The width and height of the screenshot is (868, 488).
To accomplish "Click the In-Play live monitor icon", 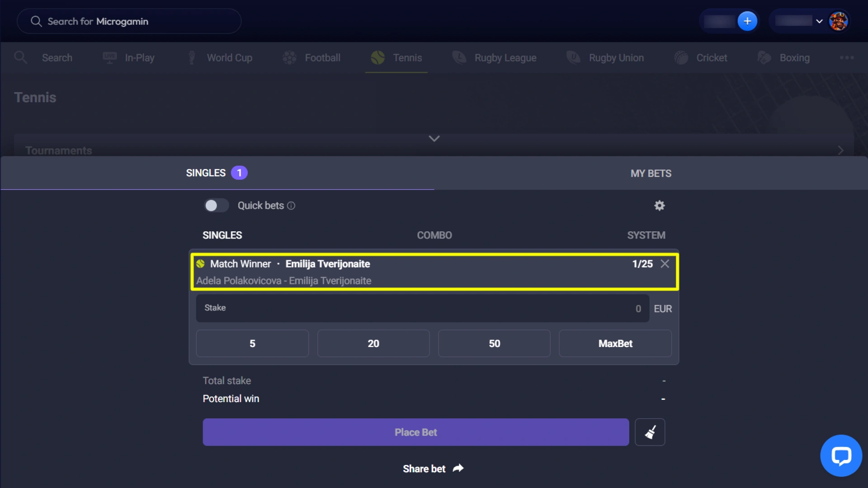I will tap(109, 57).
